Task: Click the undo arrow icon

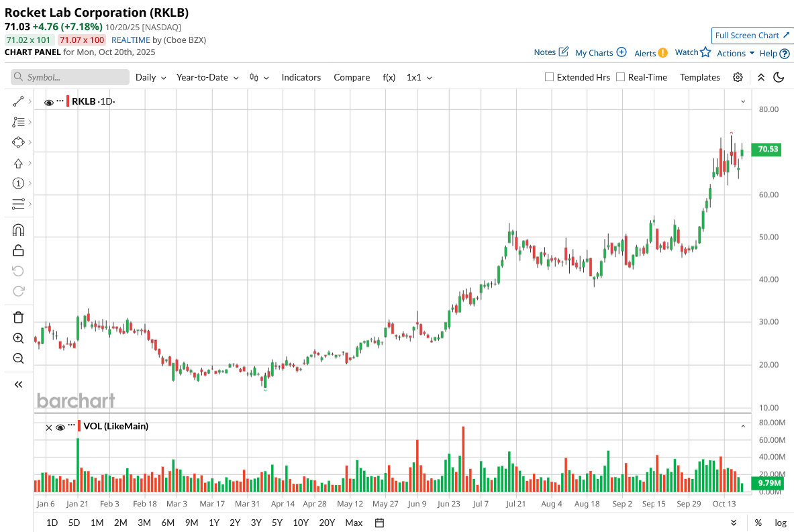Action: 18,271
